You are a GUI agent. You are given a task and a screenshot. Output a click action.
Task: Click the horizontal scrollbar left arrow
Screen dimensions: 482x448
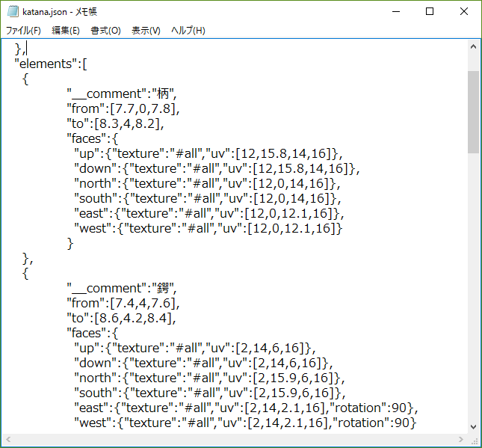[x=8, y=439]
